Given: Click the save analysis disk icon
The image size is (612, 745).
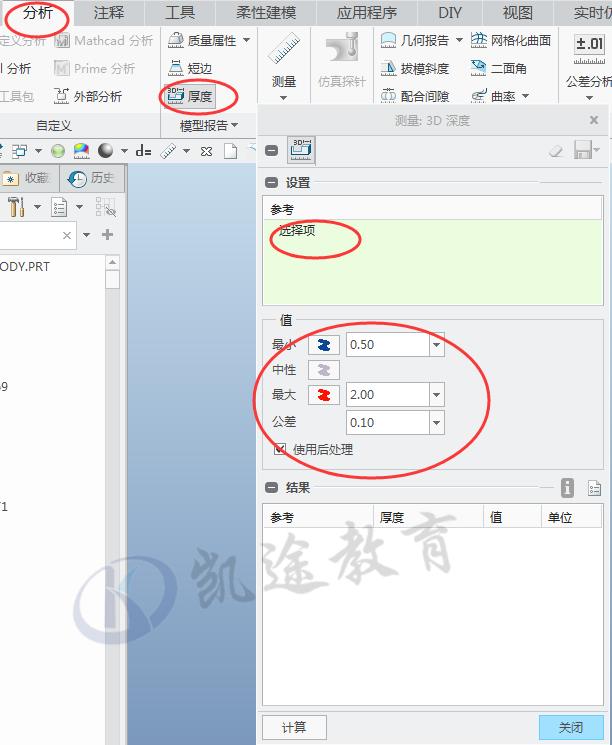Looking at the screenshot, I should (x=583, y=150).
